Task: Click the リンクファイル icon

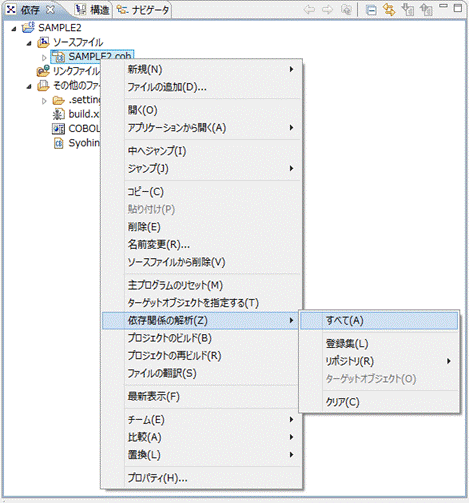Action: (x=43, y=71)
